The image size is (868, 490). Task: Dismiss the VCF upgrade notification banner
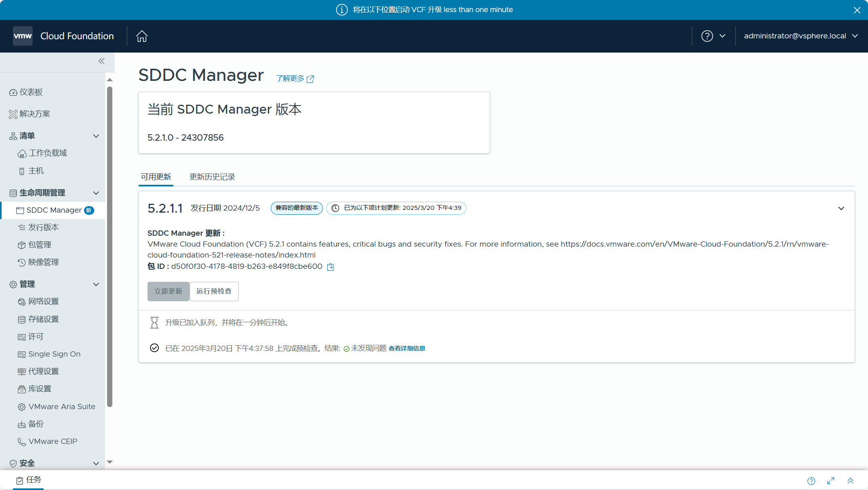coord(857,10)
